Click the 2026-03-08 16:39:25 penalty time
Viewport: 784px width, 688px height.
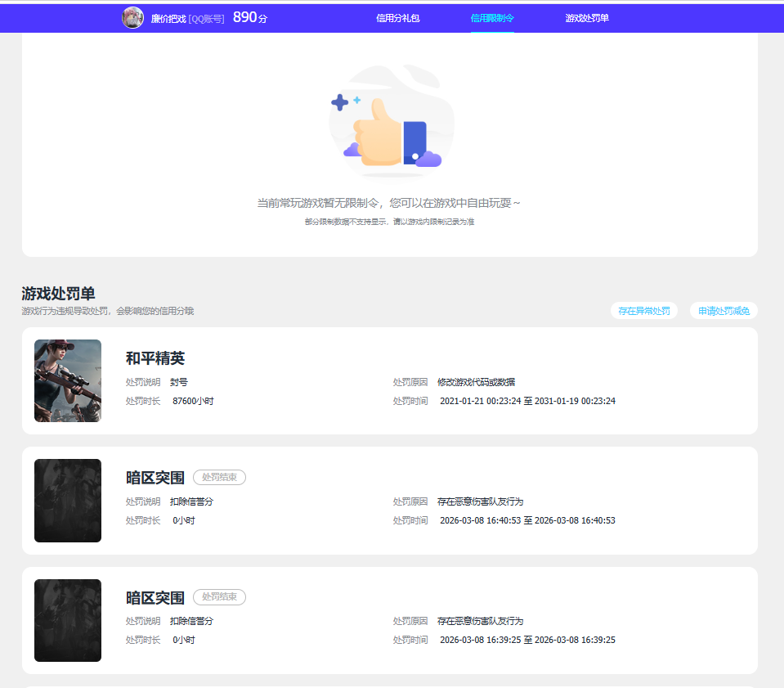(527, 640)
